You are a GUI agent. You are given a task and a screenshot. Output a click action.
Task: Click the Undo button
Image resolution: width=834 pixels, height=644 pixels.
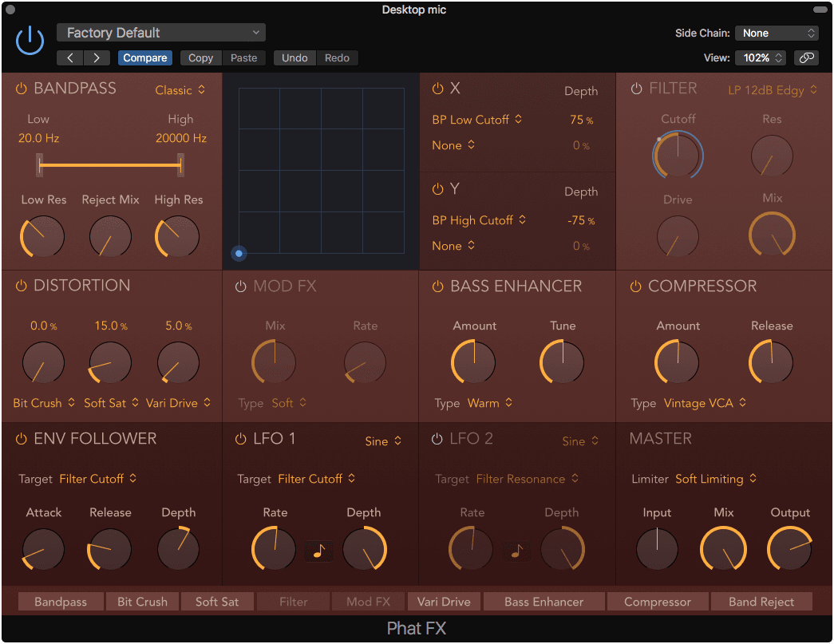click(x=294, y=58)
